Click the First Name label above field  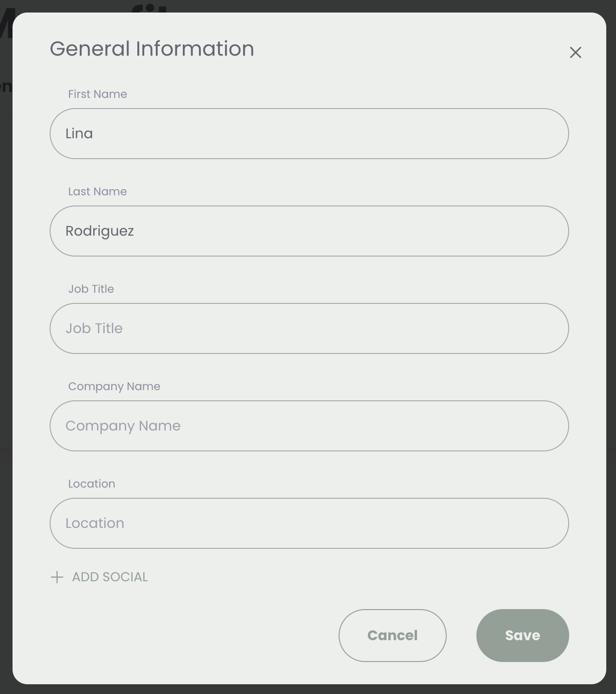point(97,94)
